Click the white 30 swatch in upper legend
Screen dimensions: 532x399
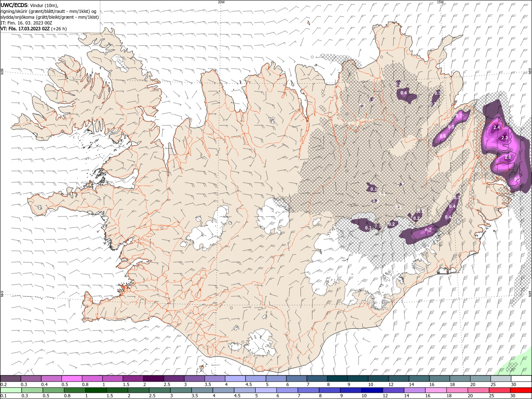point(521,379)
